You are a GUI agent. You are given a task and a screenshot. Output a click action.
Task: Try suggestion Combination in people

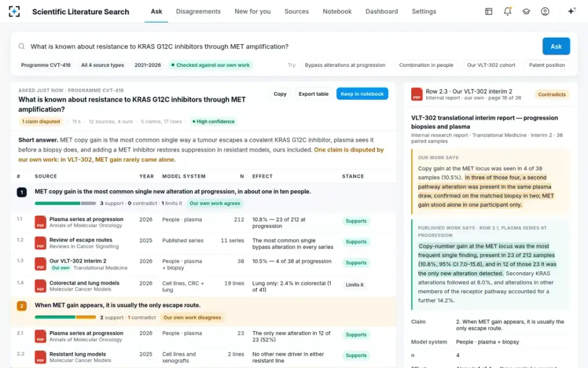coord(426,65)
